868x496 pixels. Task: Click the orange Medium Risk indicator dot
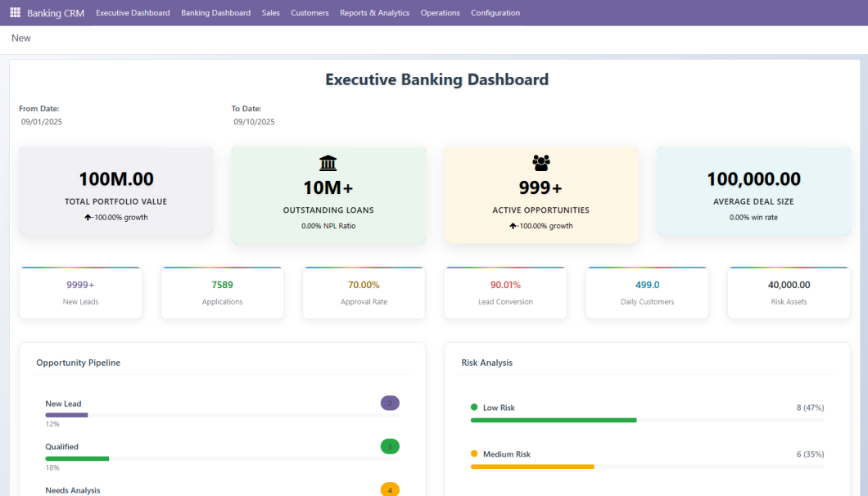474,454
